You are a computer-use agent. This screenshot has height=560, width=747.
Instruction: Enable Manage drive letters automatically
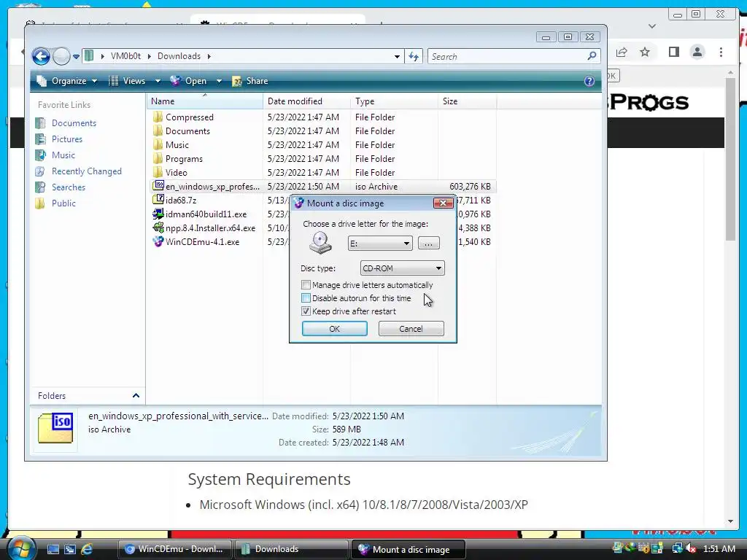(306, 285)
